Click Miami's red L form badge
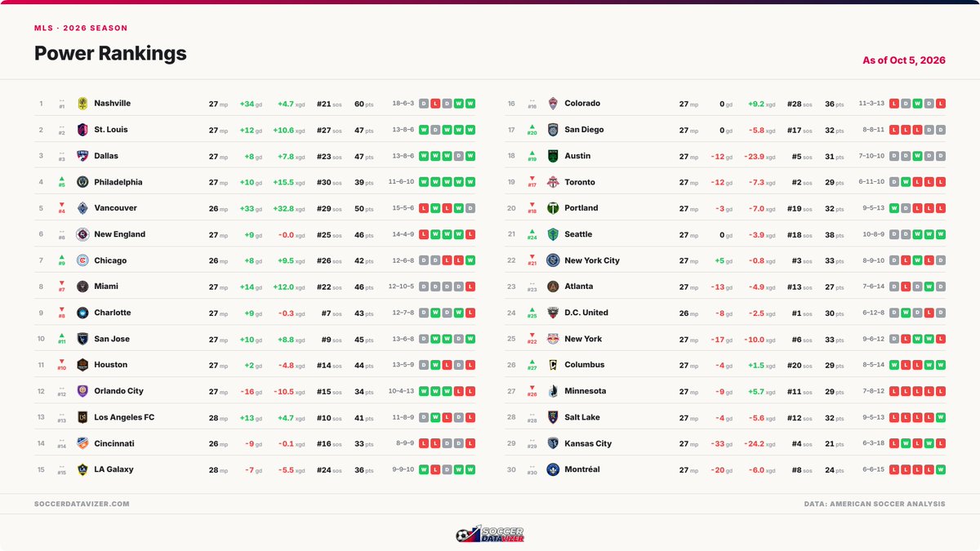 [470, 287]
